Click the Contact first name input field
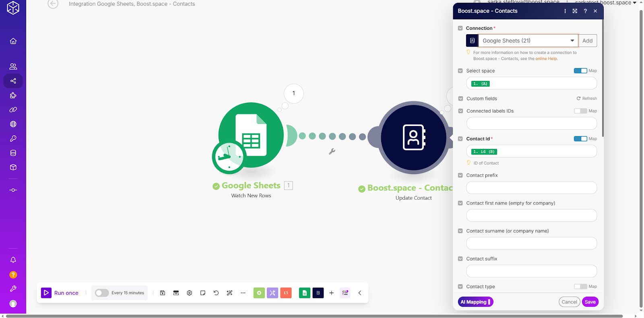Screen dimensions: 644x318 pos(531,216)
